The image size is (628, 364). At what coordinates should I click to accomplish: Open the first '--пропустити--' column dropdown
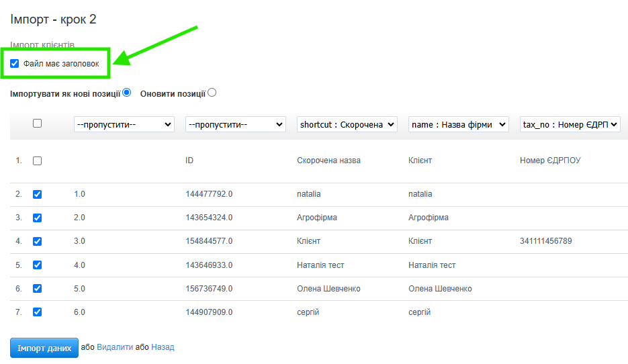pos(124,124)
